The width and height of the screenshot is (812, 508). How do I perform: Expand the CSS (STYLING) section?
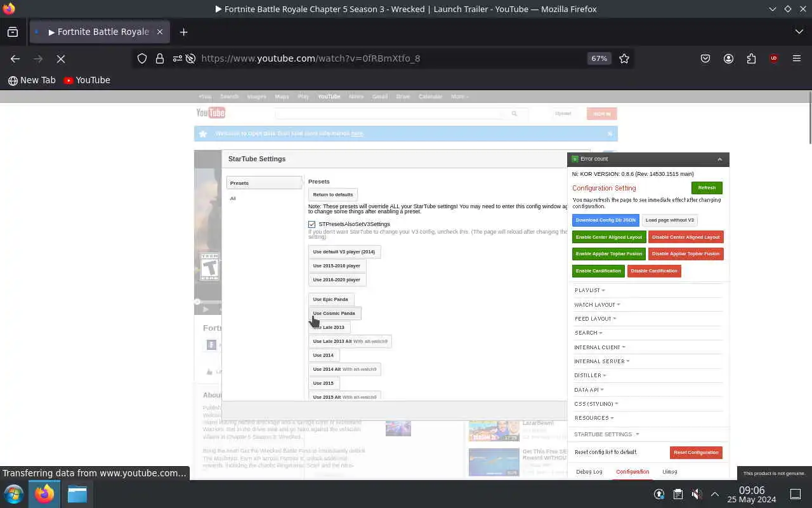[x=596, y=404]
